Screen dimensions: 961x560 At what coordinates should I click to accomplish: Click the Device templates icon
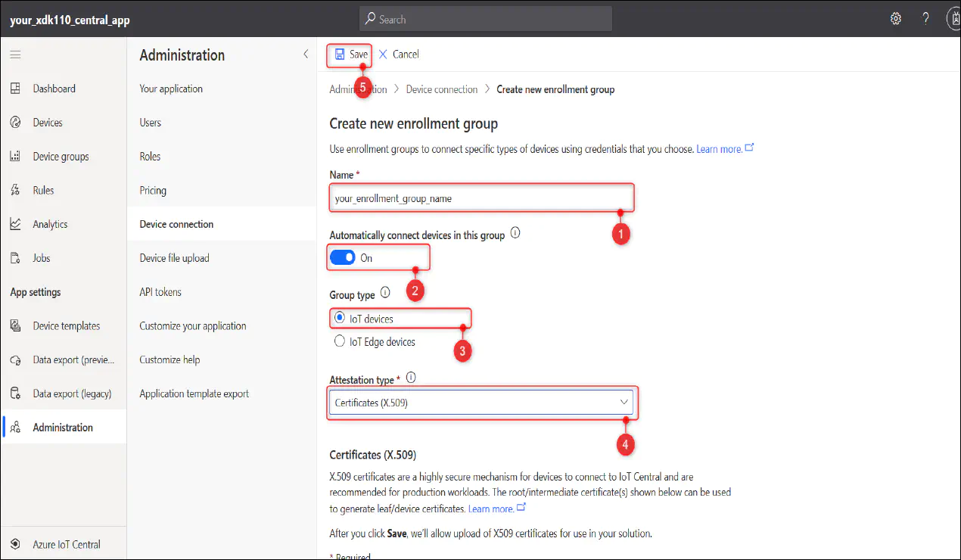pyautogui.click(x=15, y=326)
